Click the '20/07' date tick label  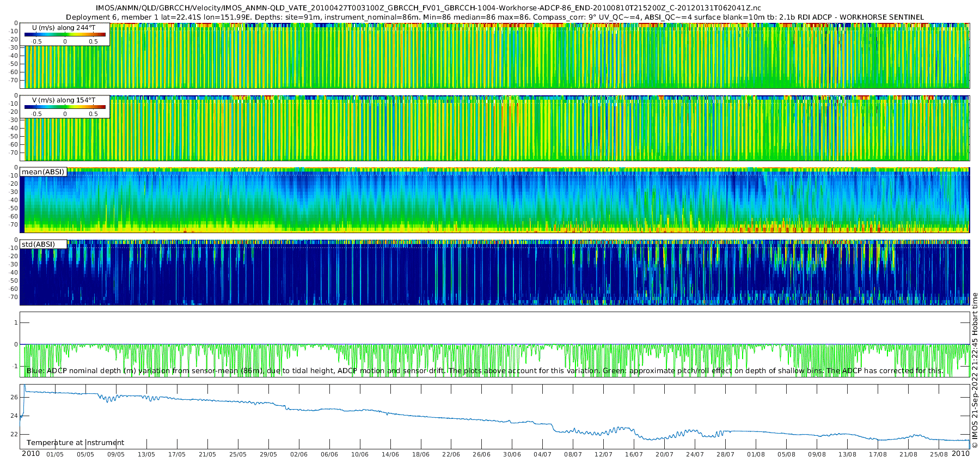665,454
